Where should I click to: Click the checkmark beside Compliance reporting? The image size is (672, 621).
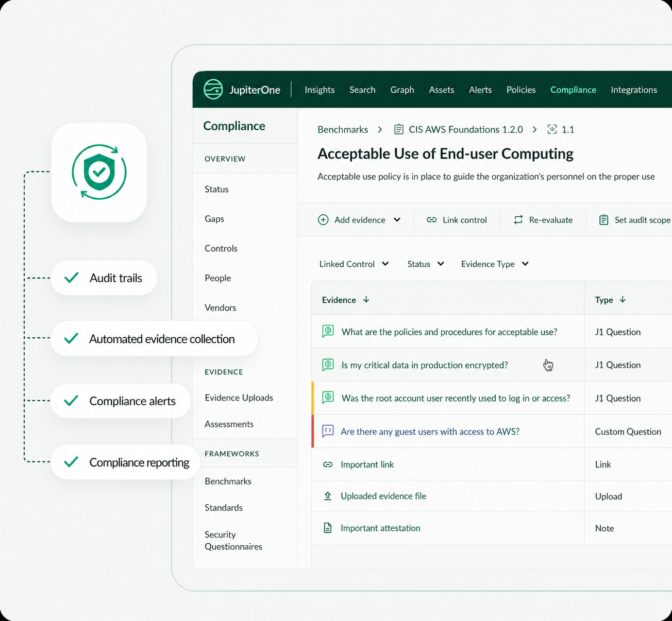coord(71,462)
